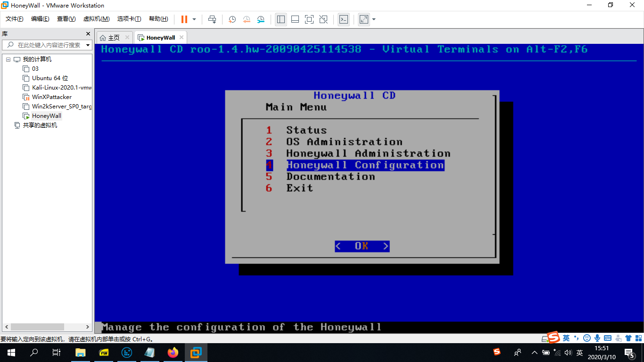Open the notification center icon
The width and height of the screenshot is (644, 362).
point(629,353)
